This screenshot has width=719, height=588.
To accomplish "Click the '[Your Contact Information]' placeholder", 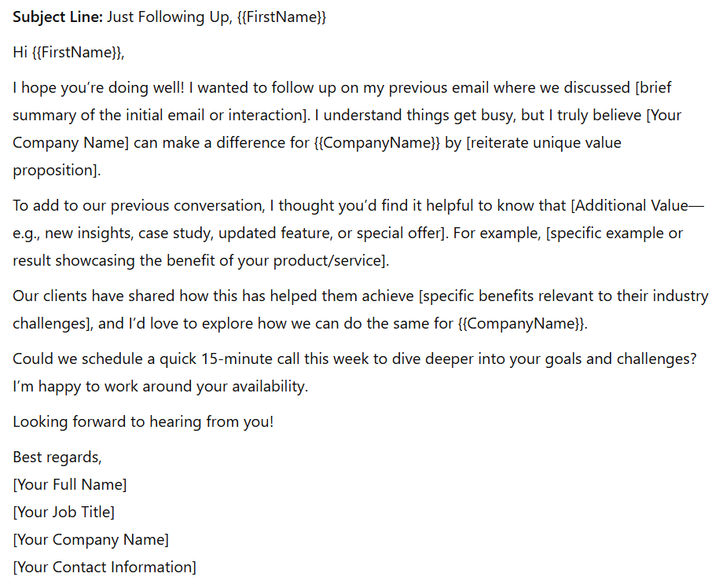I will tap(105, 567).
